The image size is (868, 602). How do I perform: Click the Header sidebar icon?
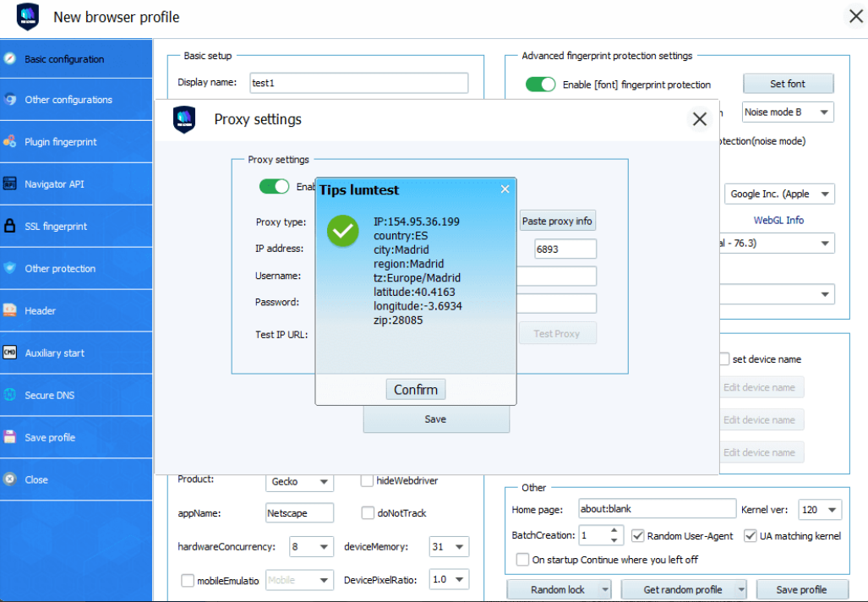pyautogui.click(x=10, y=310)
